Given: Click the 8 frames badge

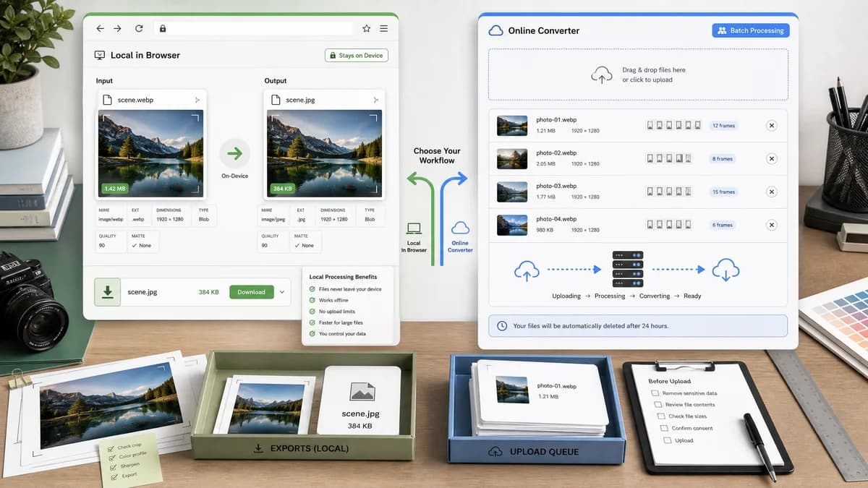Looking at the screenshot, I should pos(723,158).
